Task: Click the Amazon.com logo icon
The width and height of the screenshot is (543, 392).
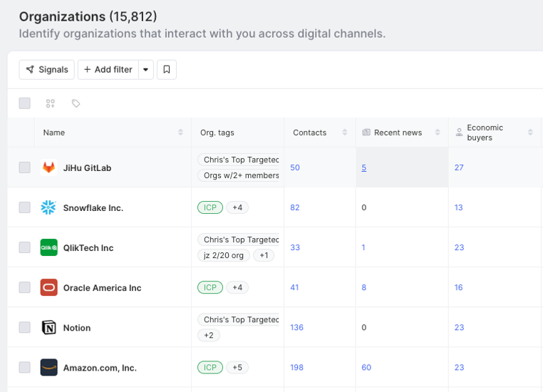Action: pyautogui.click(x=48, y=367)
